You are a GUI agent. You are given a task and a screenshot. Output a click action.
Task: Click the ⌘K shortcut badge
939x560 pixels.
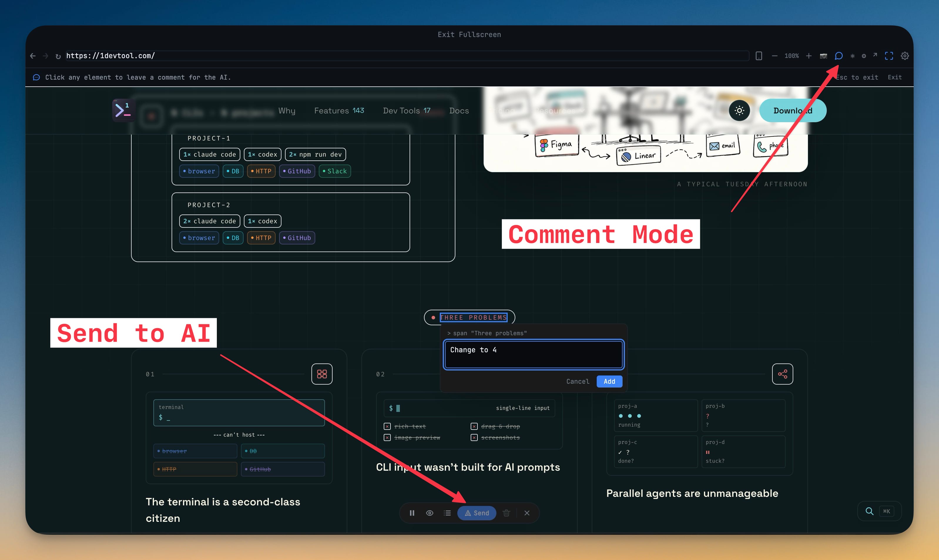click(886, 511)
